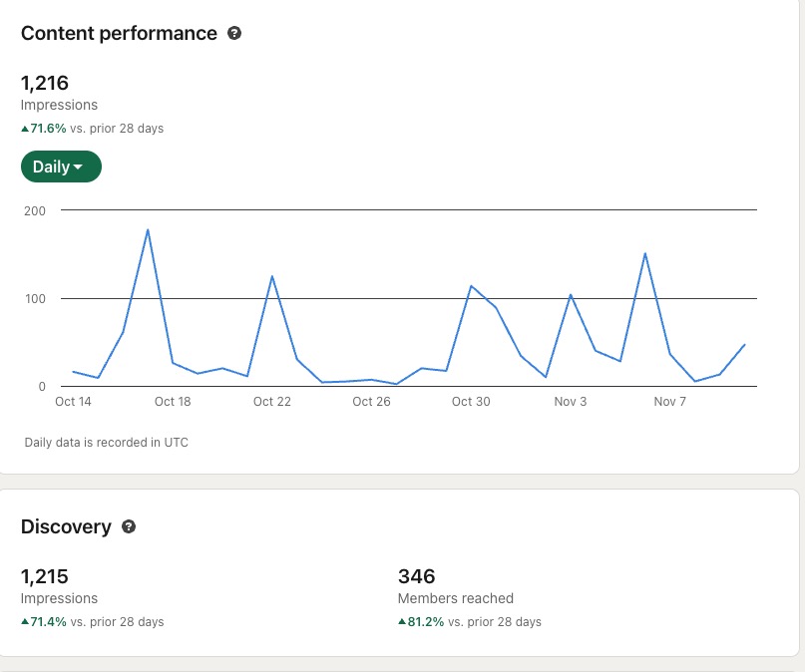Click the Discovery section heading
The height and width of the screenshot is (672, 805).
pos(66,526)
